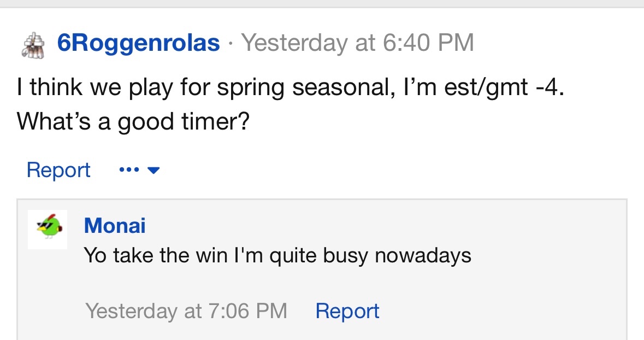Screen dimensions: 644x340
Task: Report Monai's reply comment
Action: pyautogui.click(x=347, y=310)
